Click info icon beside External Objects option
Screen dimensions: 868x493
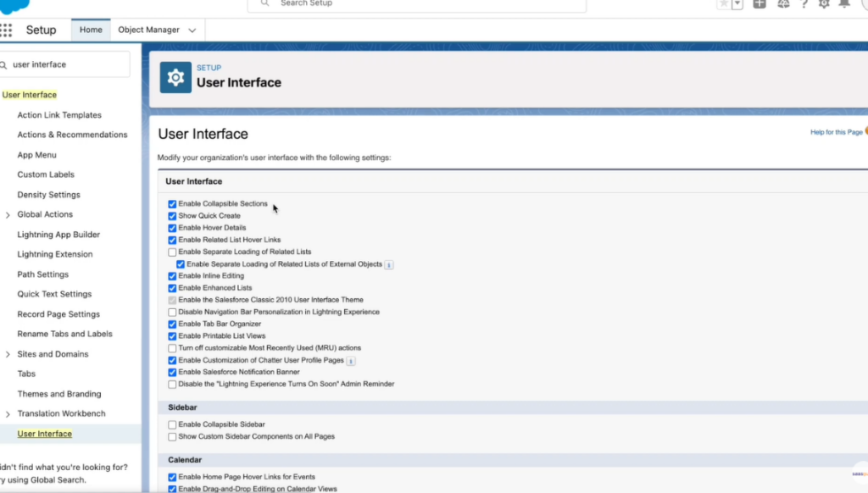coord(389,265)
